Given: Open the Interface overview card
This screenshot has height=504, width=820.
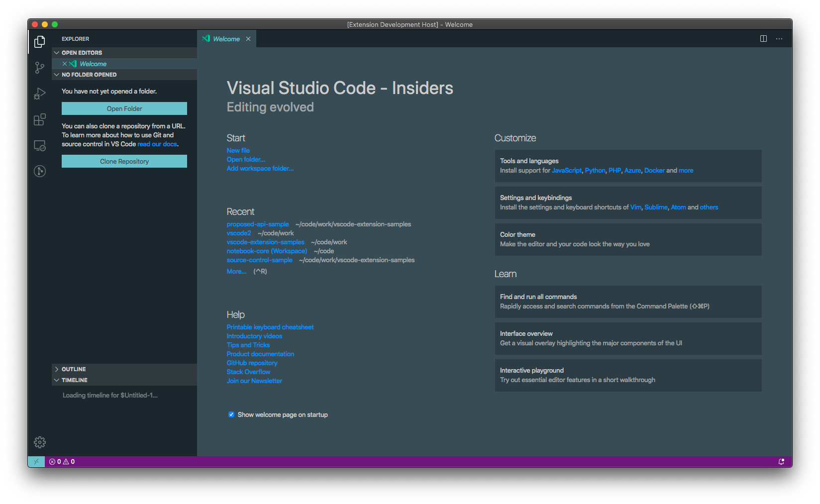Looking at the screenshot, I should point(628,338).
